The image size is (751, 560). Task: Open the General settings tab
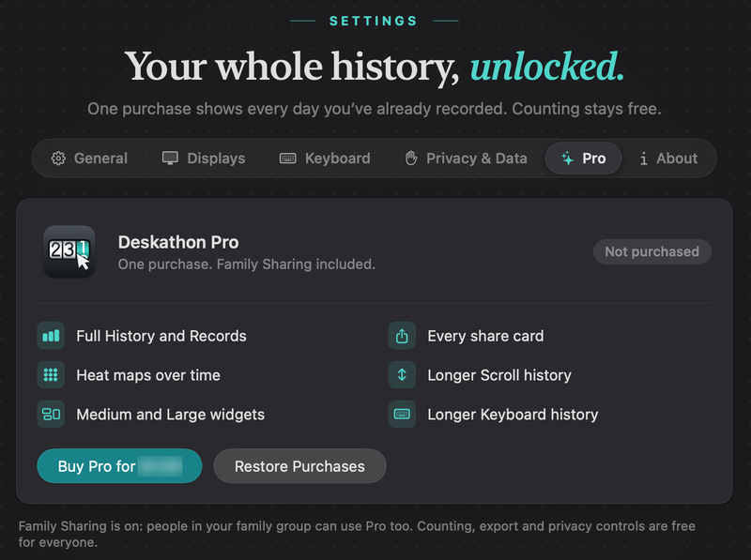[89, 159]
